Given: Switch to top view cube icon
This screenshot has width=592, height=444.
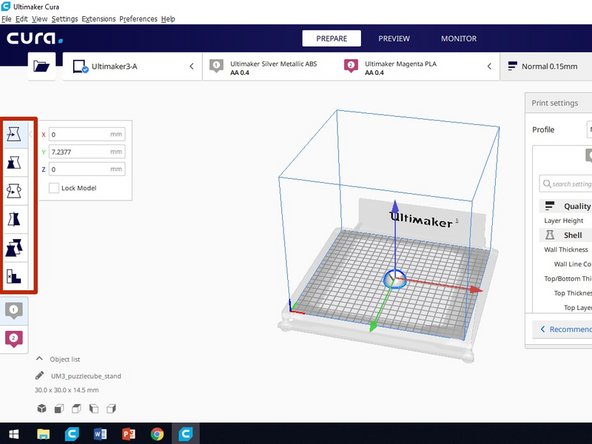Looking at the screenshot, I should (x=76, y=408).
